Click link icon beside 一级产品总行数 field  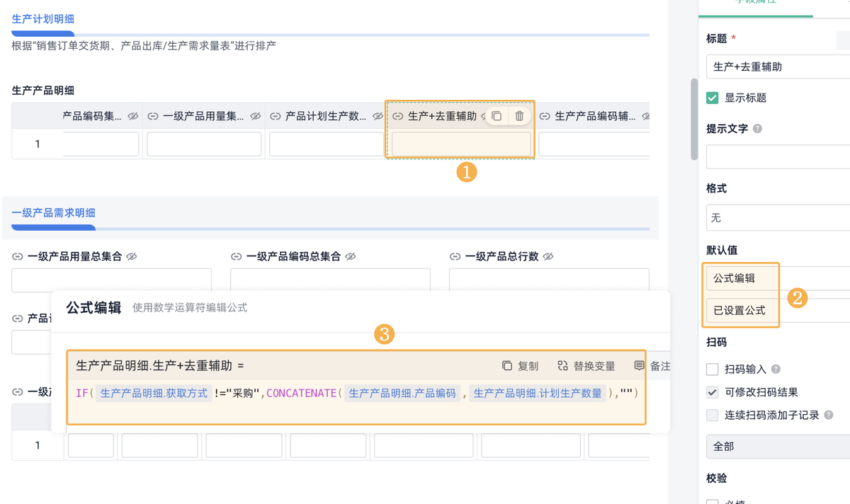click(455, 256)
